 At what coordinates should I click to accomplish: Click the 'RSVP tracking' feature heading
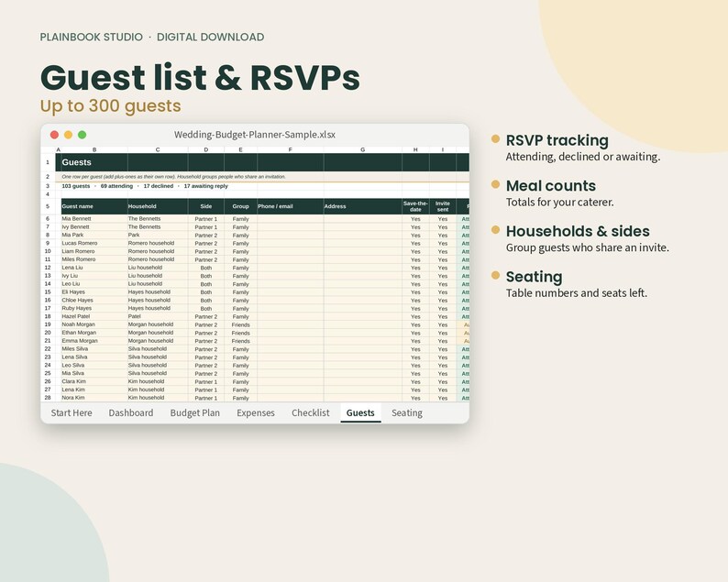coord(557,140)
